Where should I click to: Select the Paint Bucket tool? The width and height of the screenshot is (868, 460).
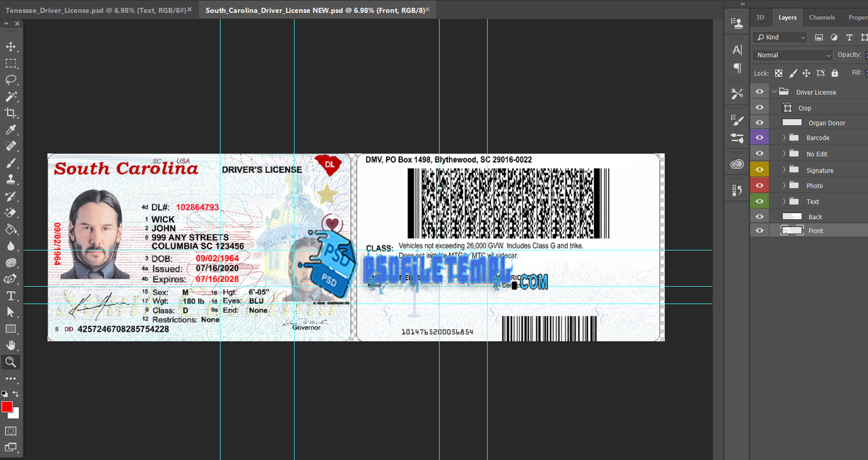[11, 229]
